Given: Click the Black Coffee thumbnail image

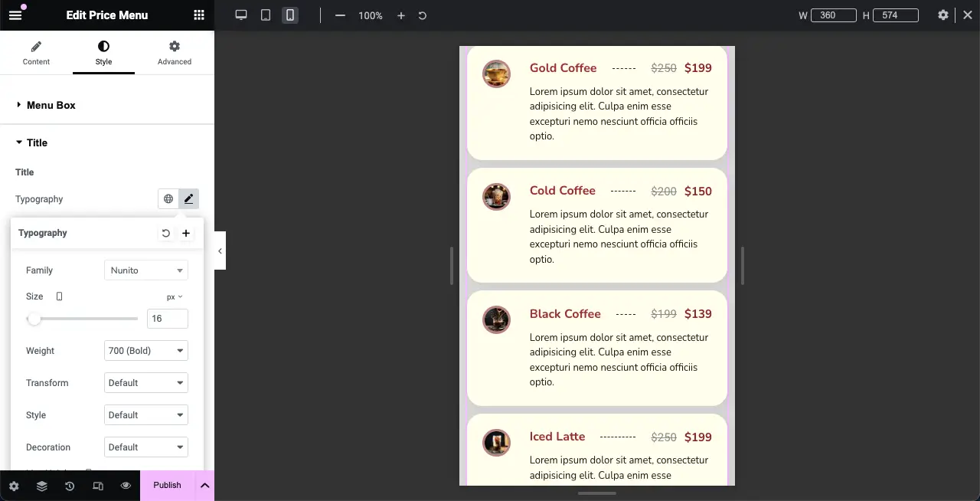Looking at the screenshot, I should [496, 319].
